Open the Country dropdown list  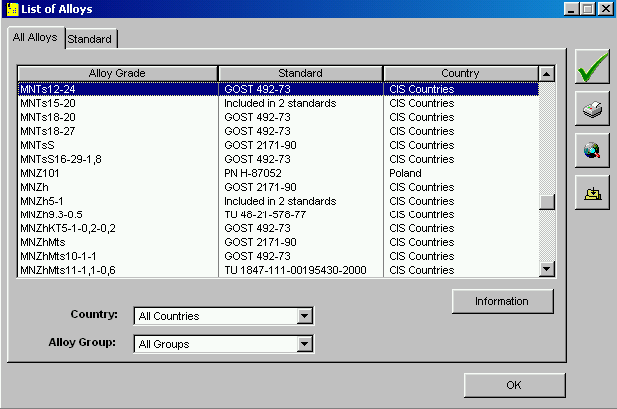pos(305,316)
